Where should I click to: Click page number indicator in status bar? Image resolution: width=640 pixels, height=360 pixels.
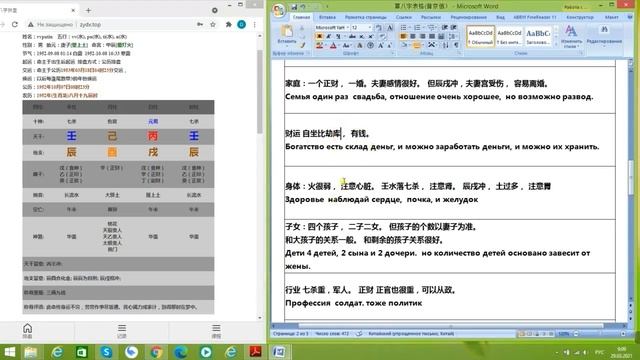click(x=291, y=334)
